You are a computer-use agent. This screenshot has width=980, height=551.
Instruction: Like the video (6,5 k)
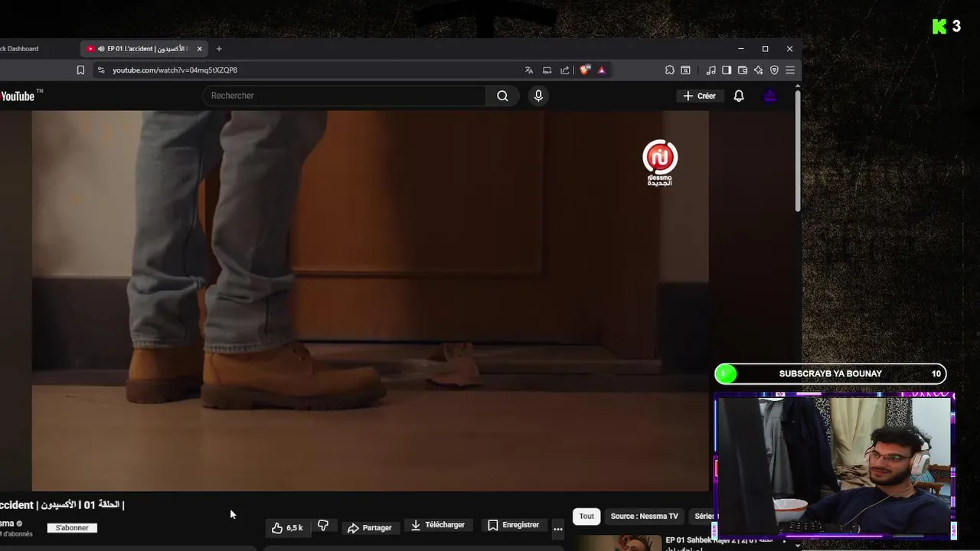(287, 527)
